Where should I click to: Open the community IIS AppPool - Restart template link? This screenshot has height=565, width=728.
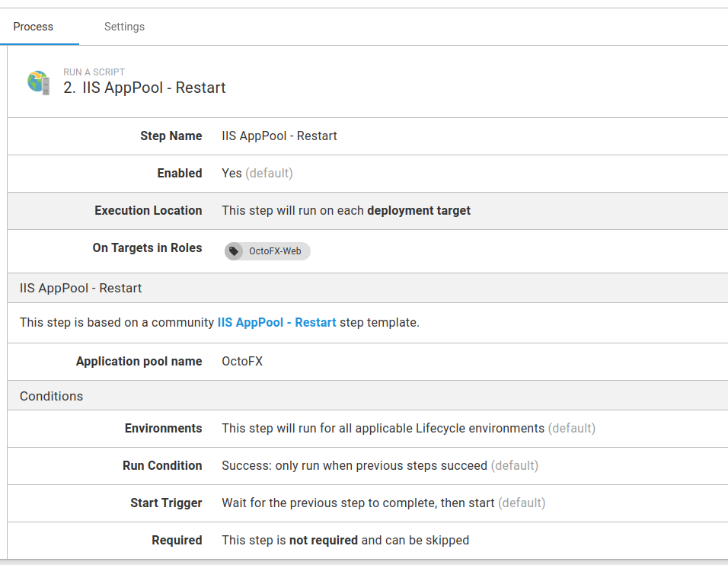click(x=276, y=322)
